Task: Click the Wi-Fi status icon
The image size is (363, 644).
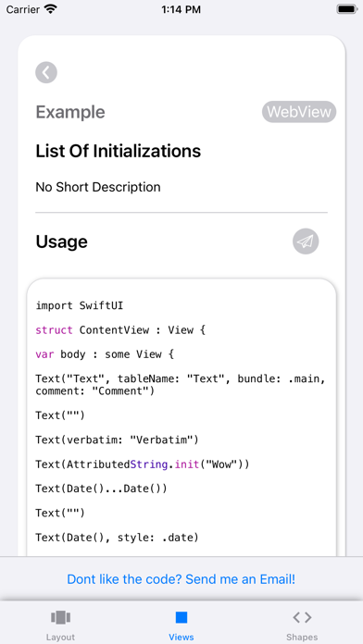Action: tap(51, 9)
